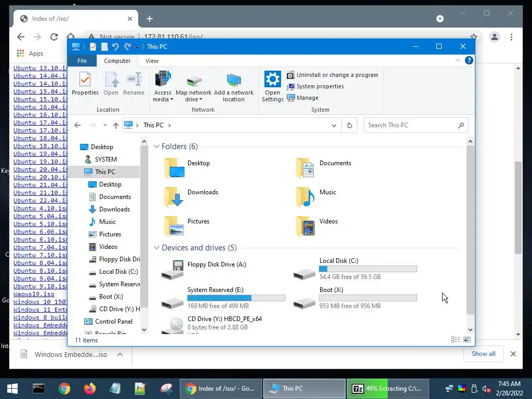Open a new Chrome tab
This screenshot has height=399, width=532.
tap(150, 19)
